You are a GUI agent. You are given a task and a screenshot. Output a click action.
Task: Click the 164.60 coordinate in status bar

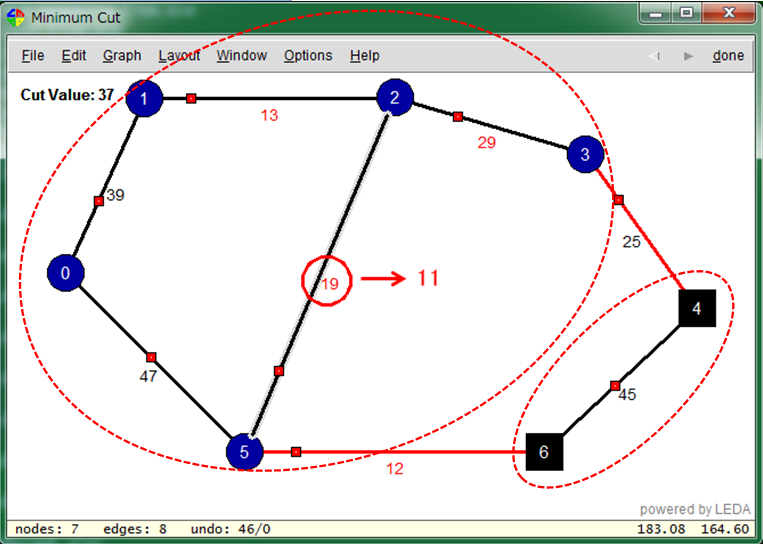coord(725,529)
